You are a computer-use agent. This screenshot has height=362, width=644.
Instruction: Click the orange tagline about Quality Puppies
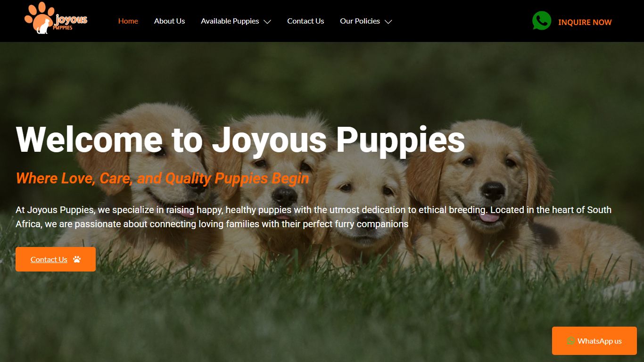163,178
